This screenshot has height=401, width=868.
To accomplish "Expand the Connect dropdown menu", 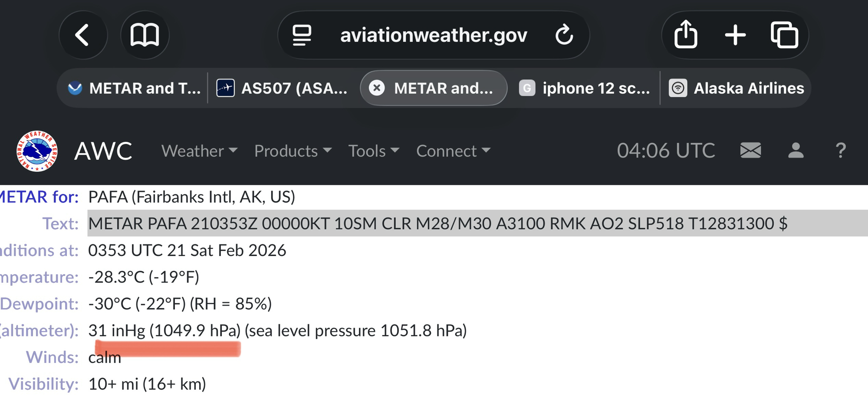I will point(453,151).
